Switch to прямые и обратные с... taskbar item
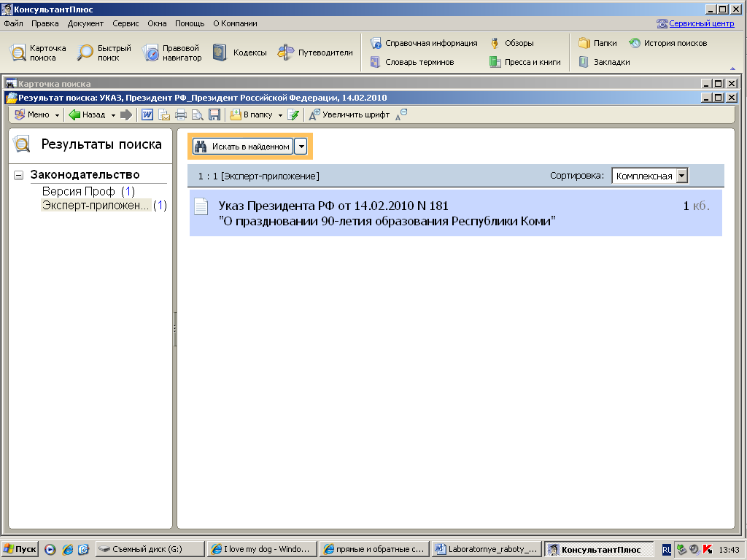The image size is (747, 560). (374, 549)
